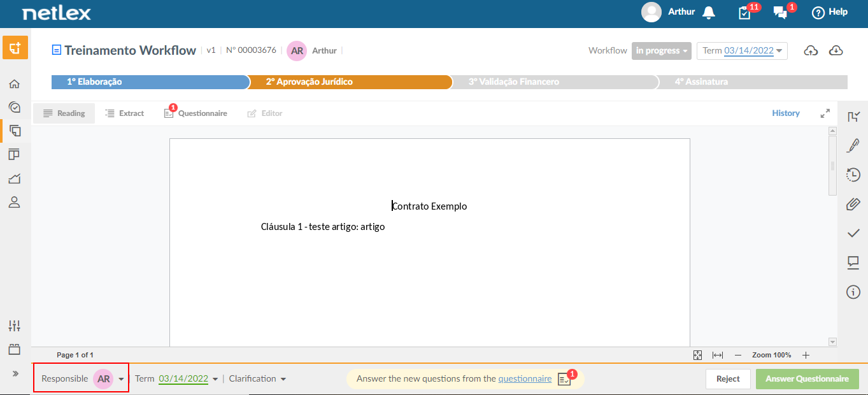
Task: Open bottom Term 03/14/2022 dropdown
Action: point(176,378)
